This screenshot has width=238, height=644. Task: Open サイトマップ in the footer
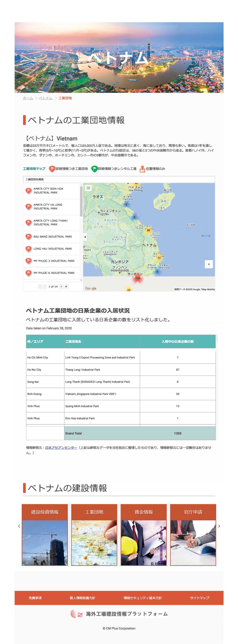[x=199, y=598]
